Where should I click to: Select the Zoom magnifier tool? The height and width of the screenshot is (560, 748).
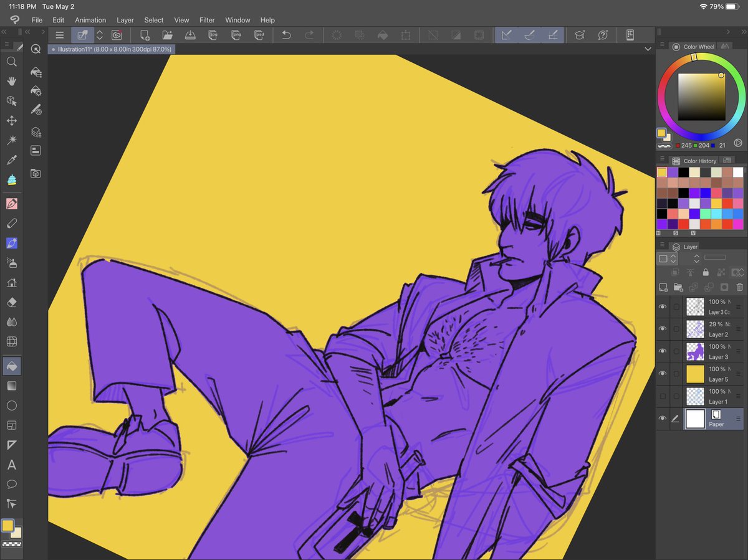pyautogui.click(x=11, y=62)
